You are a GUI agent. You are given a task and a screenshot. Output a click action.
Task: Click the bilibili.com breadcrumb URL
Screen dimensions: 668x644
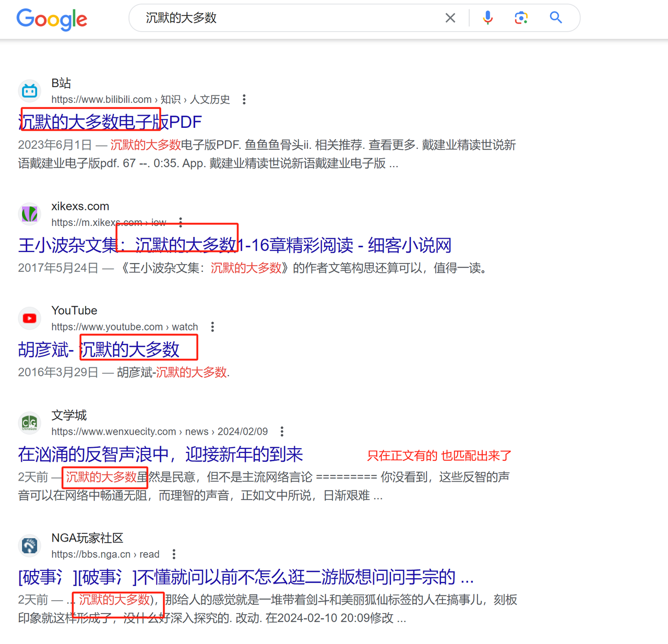pyautogui.click(x=140, y=100)
